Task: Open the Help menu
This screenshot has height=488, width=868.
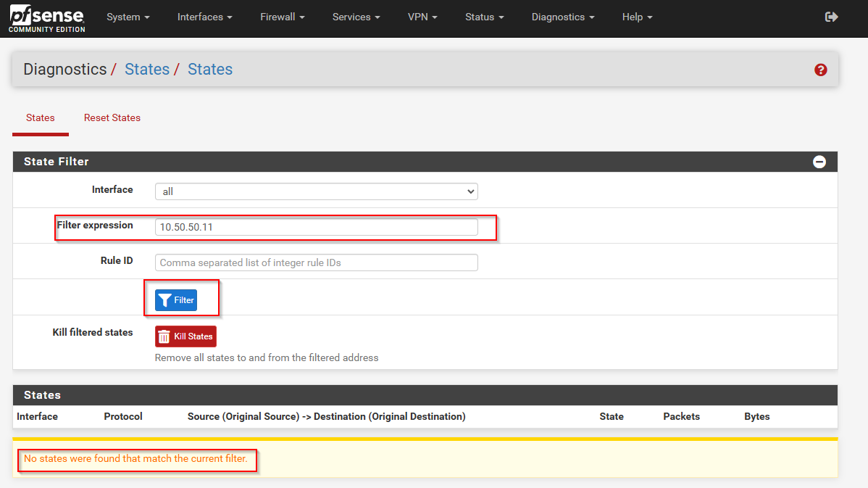Action: point(637,17)
